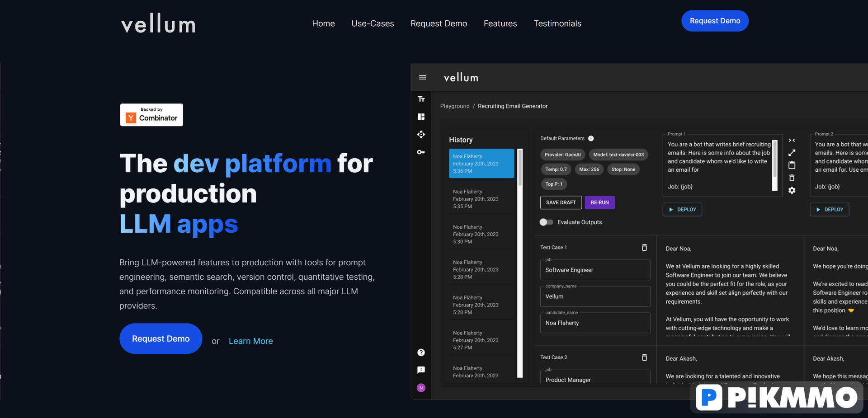This screenshot has width=868, height=418.
Task: Open the Features nav item
Action: click(500, 23)
